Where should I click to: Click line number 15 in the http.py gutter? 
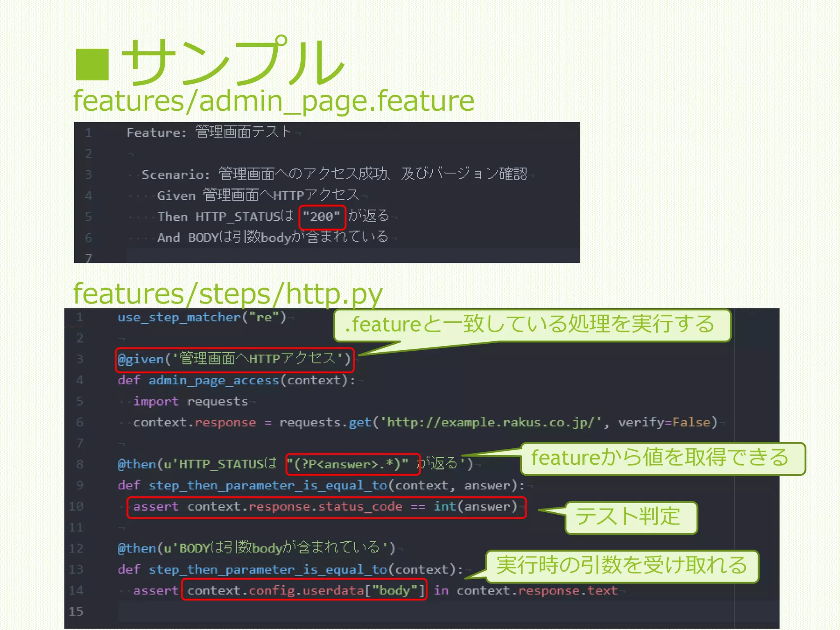(76, 611)
